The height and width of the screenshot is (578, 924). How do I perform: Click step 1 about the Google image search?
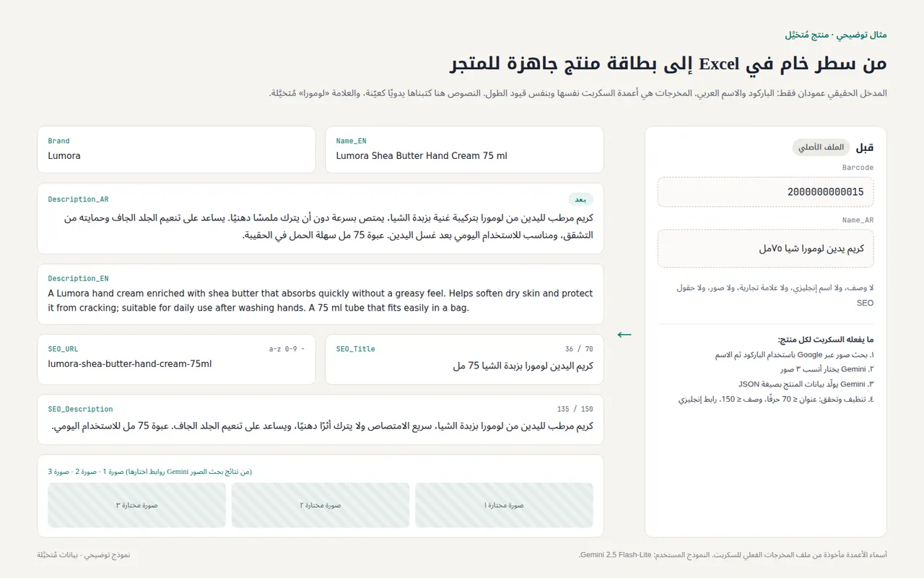(795, 355)
